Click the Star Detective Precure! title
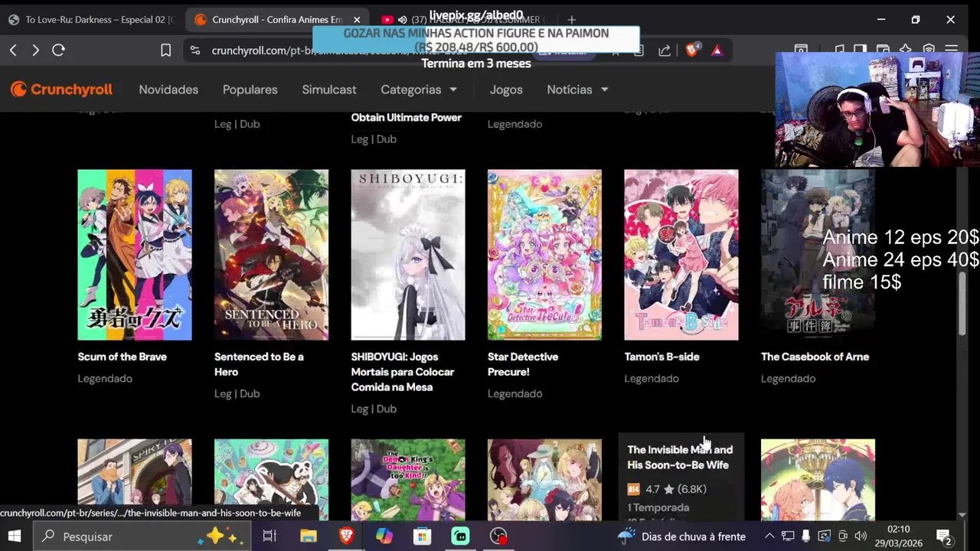 point(523,364)
